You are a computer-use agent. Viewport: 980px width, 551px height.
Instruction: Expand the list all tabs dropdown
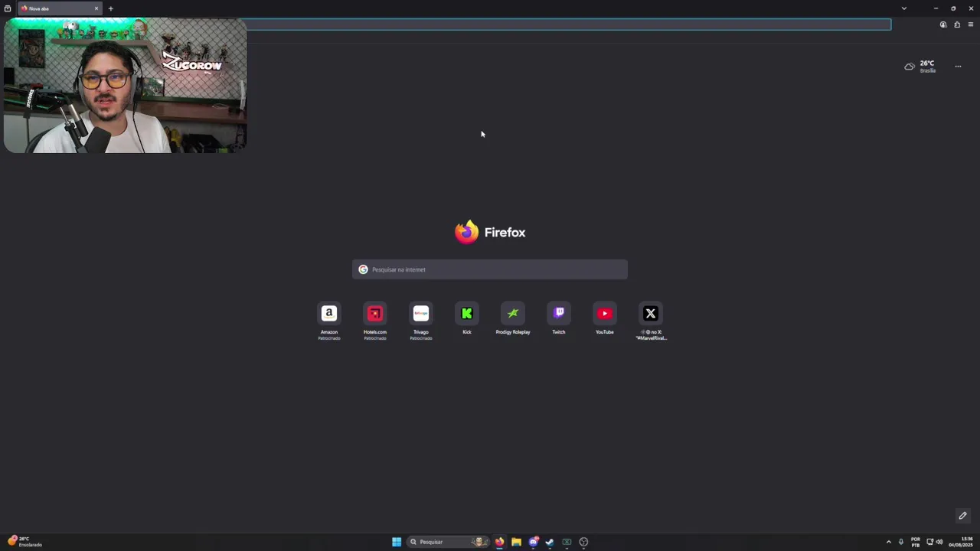903,8
